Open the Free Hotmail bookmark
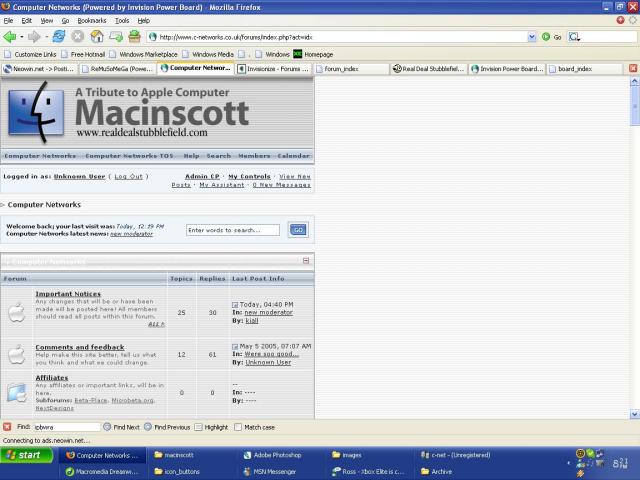 pos(83,54)
